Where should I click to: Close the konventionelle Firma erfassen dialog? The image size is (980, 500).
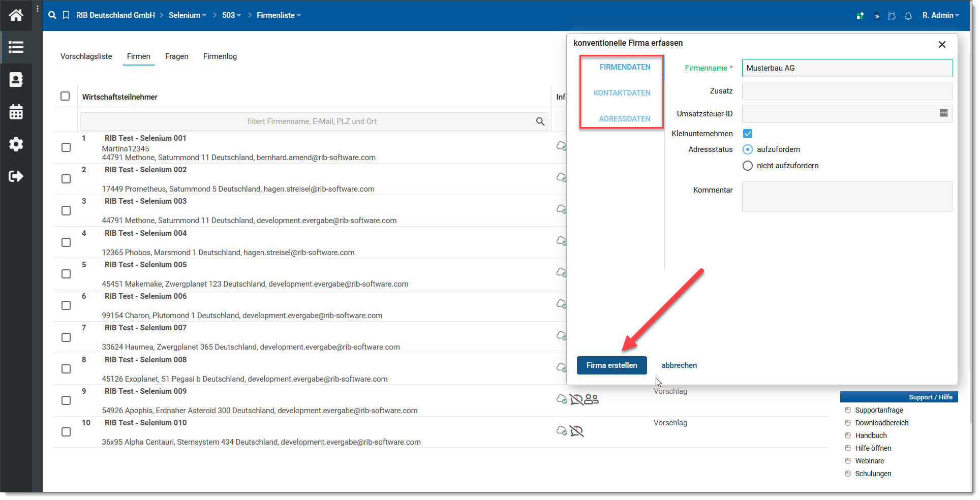942,45
